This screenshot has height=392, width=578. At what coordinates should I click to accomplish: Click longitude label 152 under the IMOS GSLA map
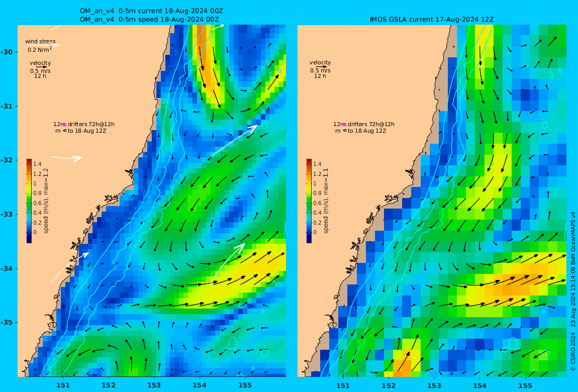tap(389, 385)
